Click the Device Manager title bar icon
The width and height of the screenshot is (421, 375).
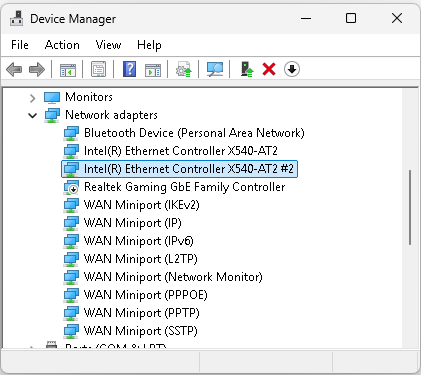tap(17, 19)
